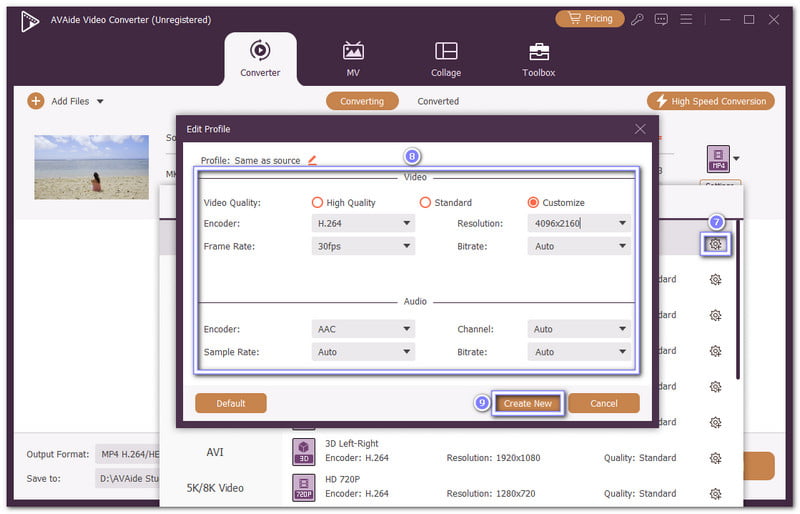The width and height of the screenshot is (800, 514).
Task: Click the AVAide app logo
Action: 30,21
